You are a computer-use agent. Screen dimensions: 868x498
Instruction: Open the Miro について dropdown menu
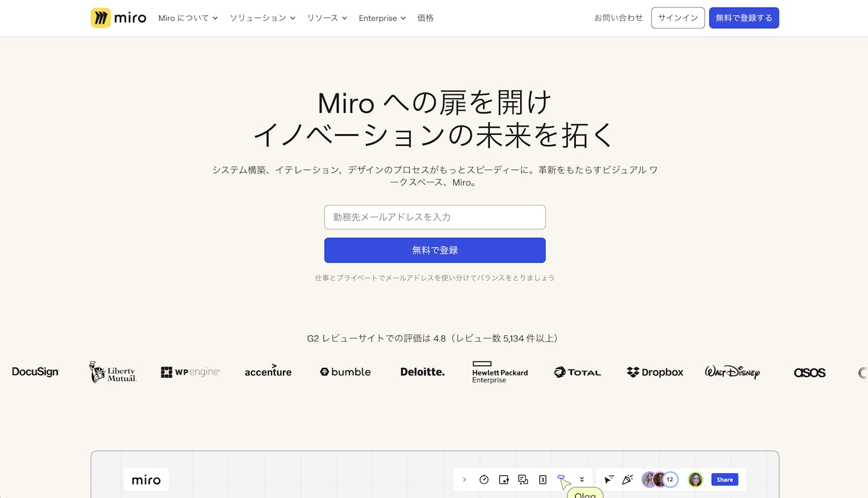click(x=188, y=18)
